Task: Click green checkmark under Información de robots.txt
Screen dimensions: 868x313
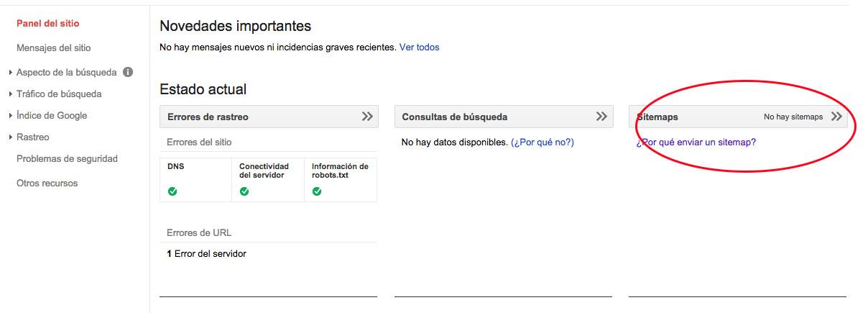Action: point(317,191)
